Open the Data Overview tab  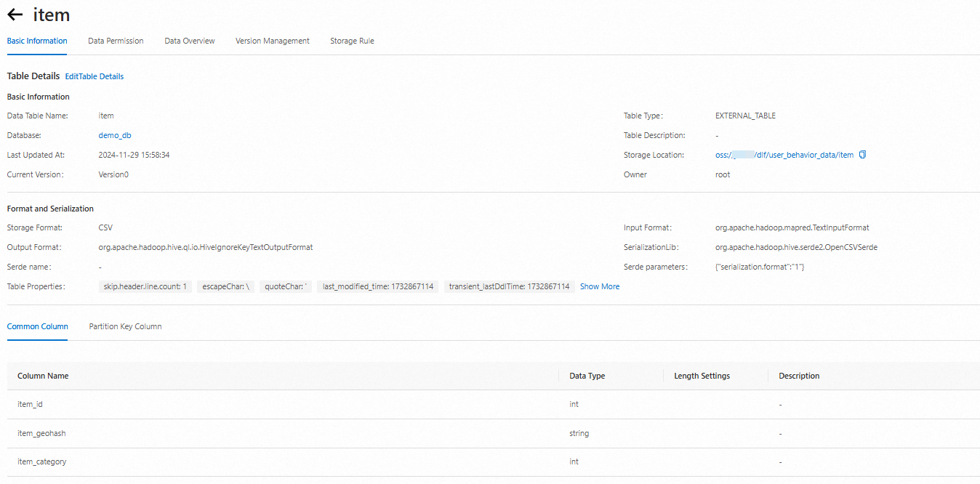point(190,41)
